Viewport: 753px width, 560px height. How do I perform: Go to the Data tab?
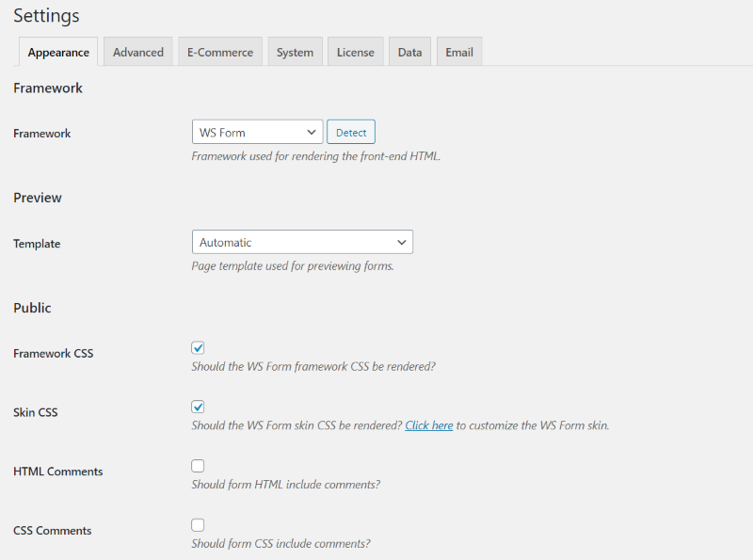409,52
